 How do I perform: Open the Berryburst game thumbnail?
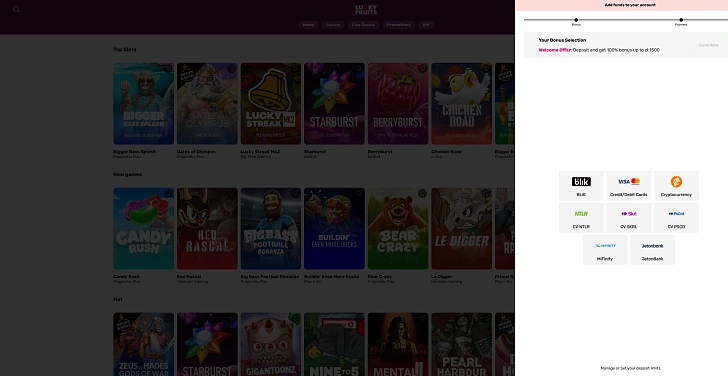[x=398, y=104]
